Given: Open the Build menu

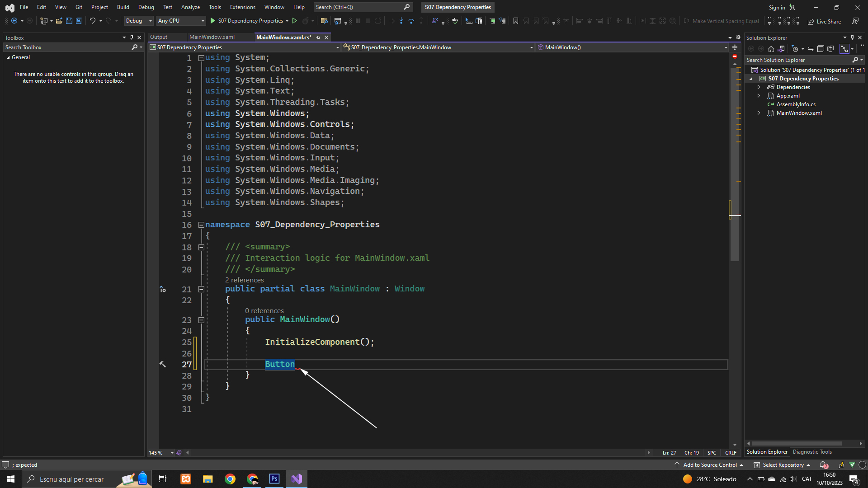Looking at the screenshot, I should tap(123, 7).
